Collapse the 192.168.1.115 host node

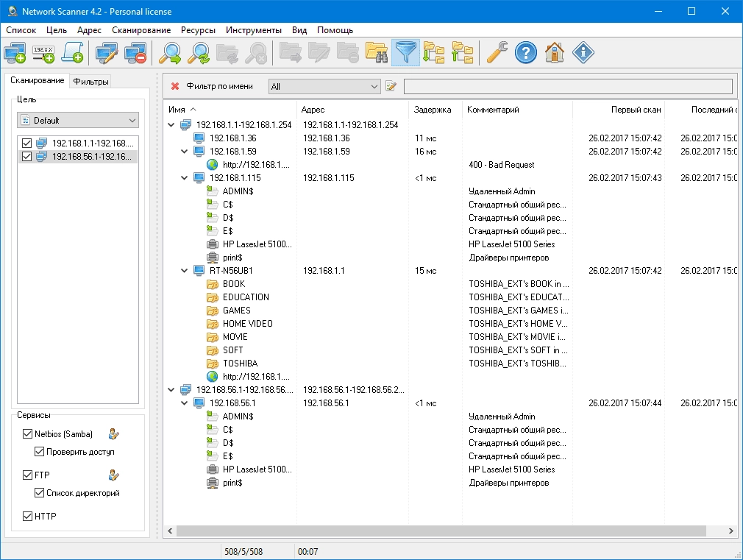[x=185, y=178]
